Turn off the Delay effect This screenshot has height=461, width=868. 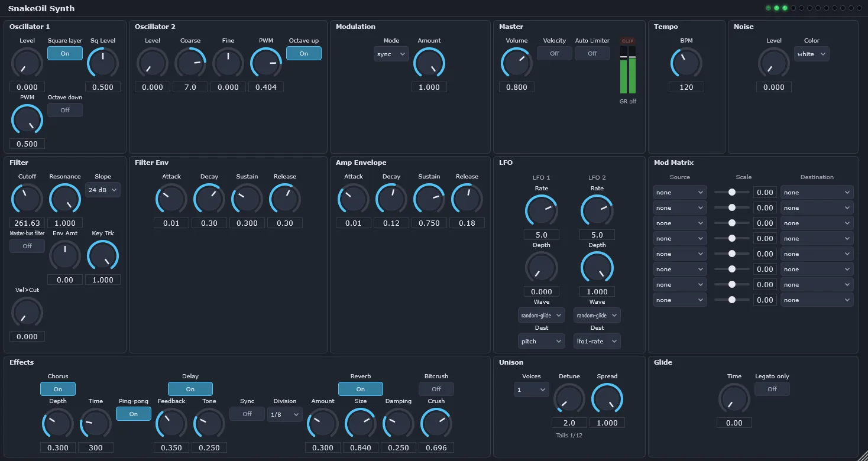click(x=190, y=389)
